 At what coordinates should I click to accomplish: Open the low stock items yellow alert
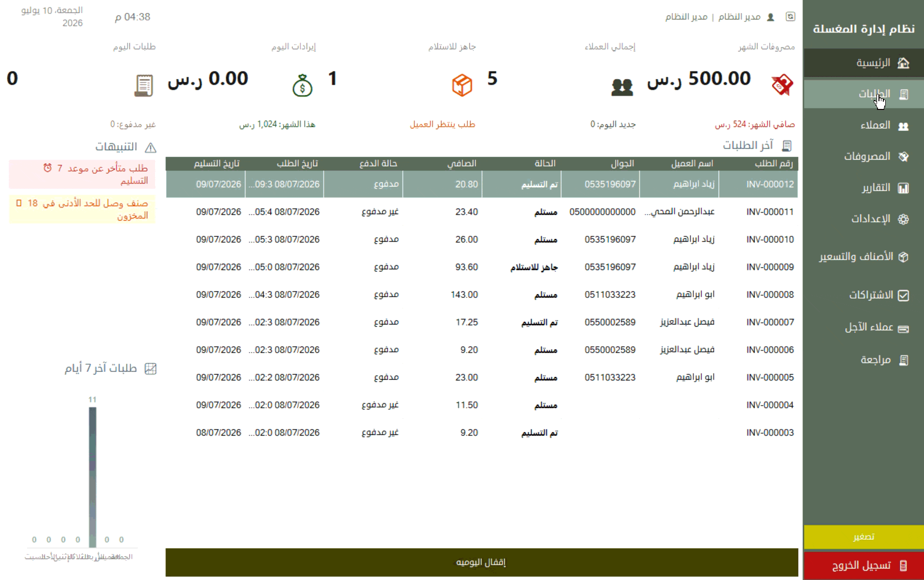pos(82,209)
